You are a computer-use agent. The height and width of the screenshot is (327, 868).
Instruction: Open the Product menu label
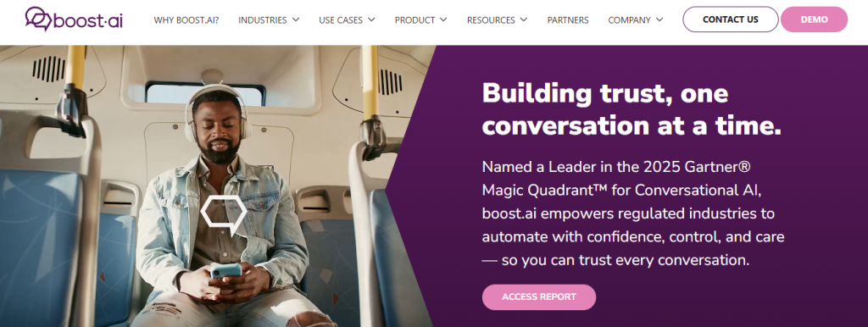415,20
